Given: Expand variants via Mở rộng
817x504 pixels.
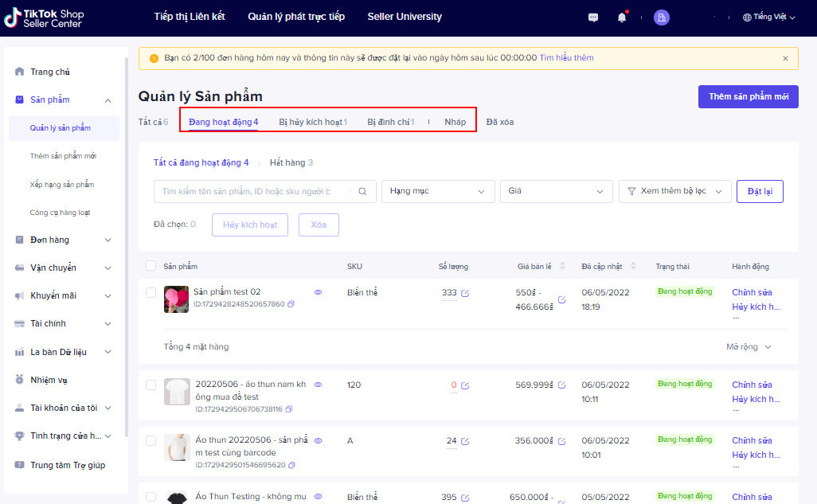Looking at the screenshot, I should pos(749,347).
